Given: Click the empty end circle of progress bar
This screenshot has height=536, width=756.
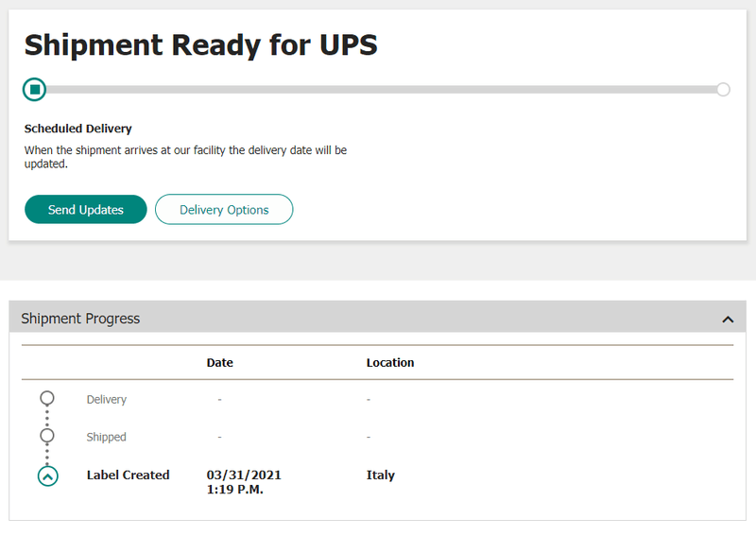Looking at the screenshot, I should [723, 90].
